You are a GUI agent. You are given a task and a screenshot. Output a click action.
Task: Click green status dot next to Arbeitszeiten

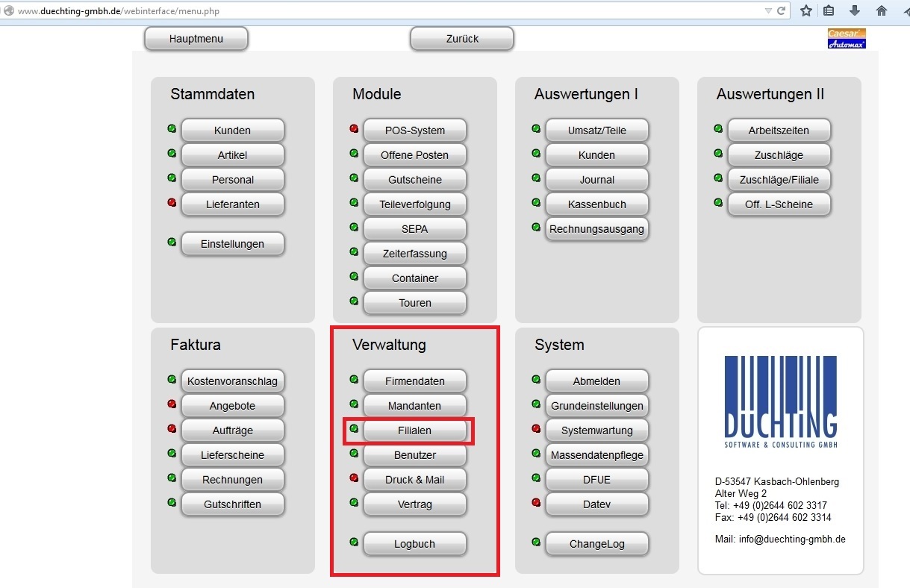(718, 128)
